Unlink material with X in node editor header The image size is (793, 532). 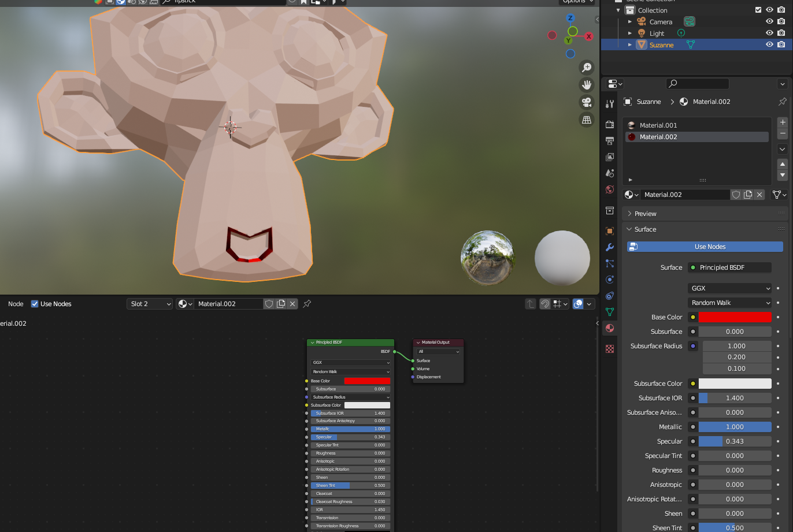[x=292, y=304]
